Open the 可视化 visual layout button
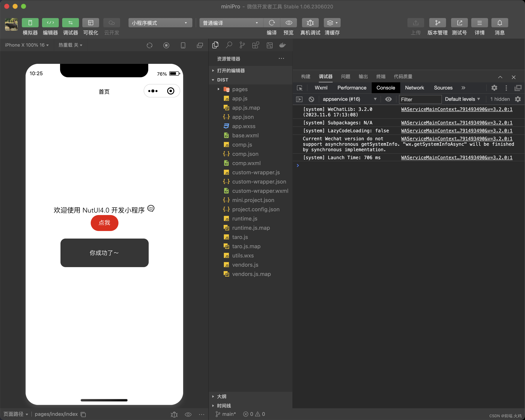 click(91, 23)
